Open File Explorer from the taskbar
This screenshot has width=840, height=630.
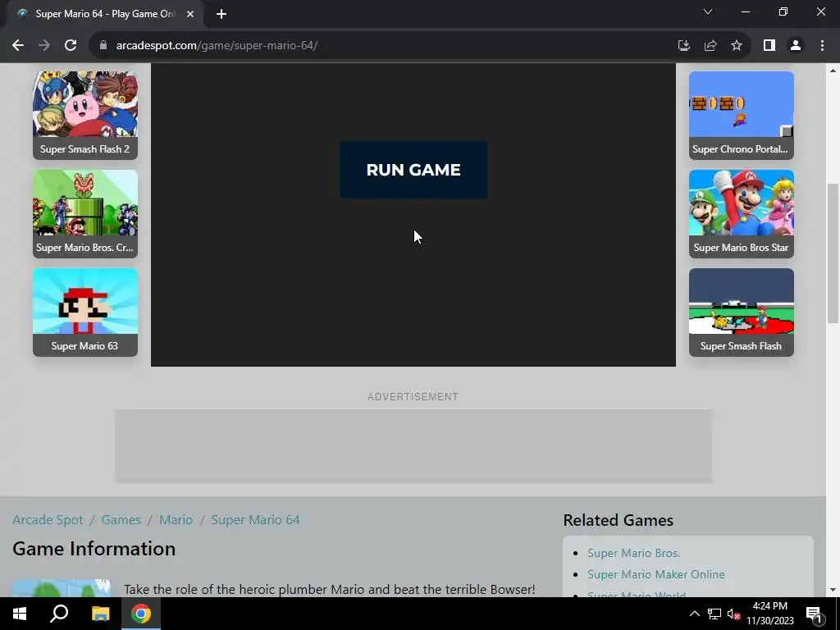[x=100, y=614]
